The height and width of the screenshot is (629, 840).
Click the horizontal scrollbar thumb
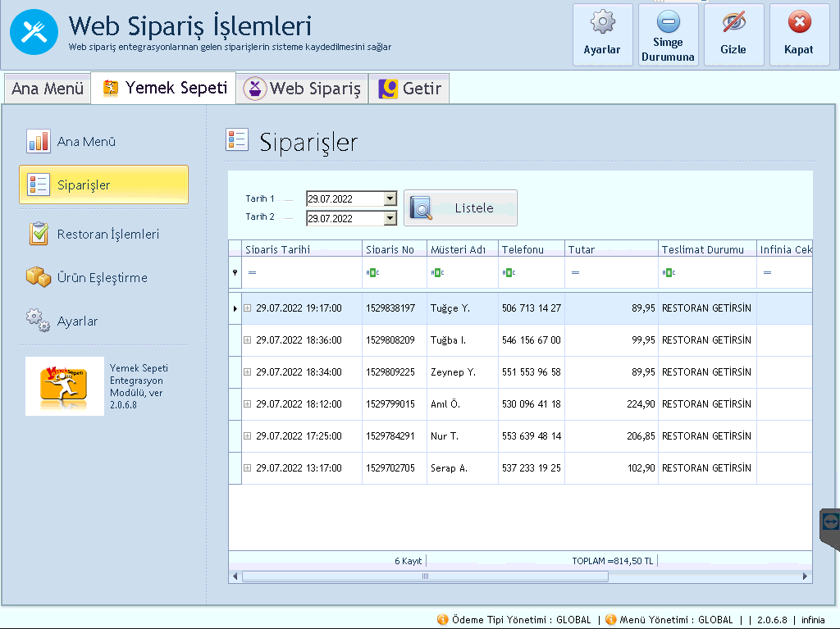tap(425, 577)
